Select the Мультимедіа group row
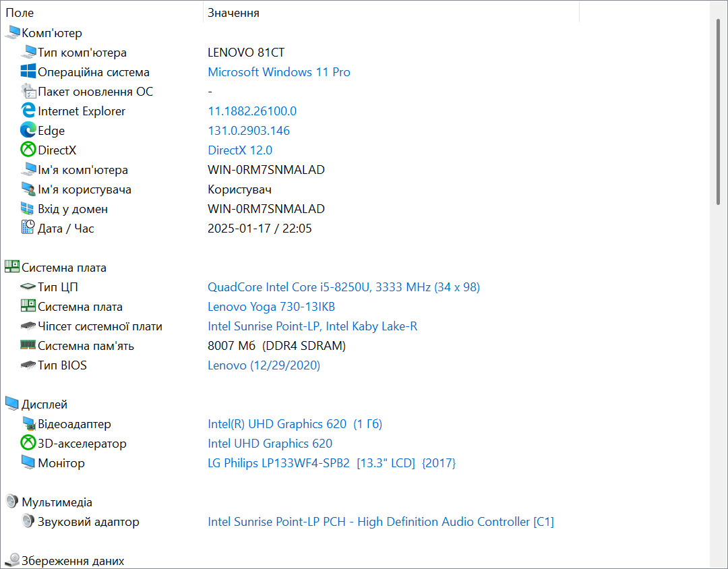Viewport: 728px width, 569px height. [57, 502]
